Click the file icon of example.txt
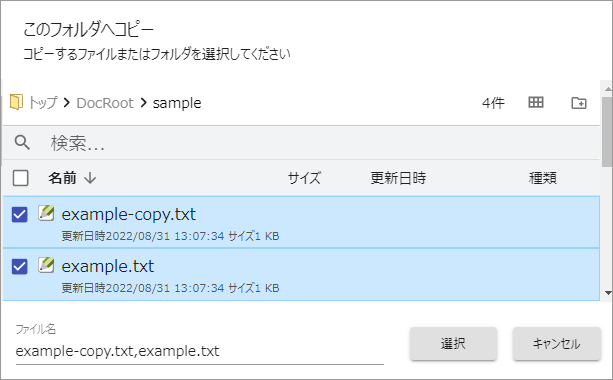Image resolution: width=613 pixels, height=380 pixels. 46,265
